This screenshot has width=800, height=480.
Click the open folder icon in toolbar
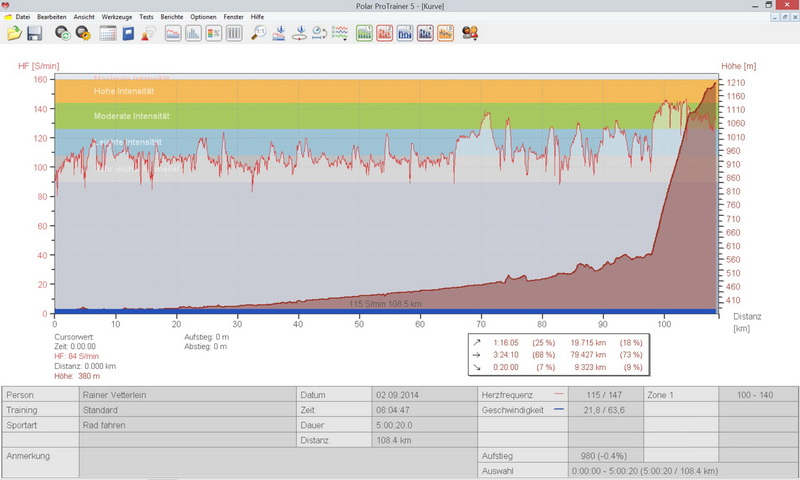[14, 33]
